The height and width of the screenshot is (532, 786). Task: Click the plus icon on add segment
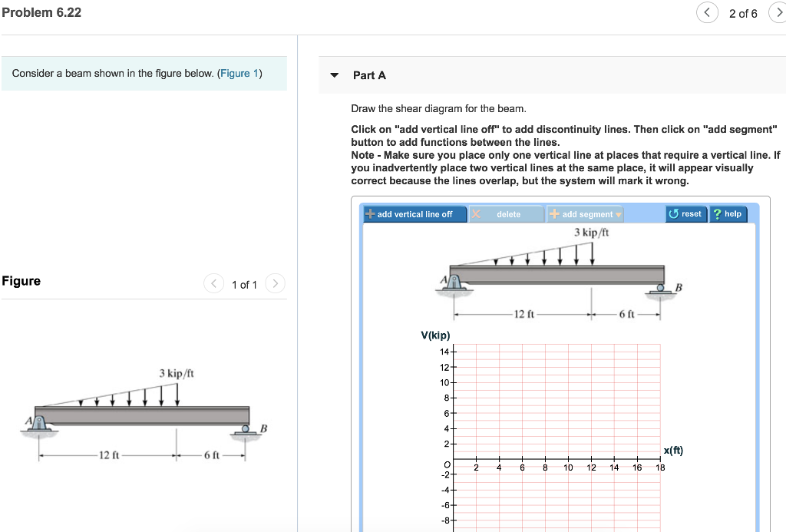[554, 213]
